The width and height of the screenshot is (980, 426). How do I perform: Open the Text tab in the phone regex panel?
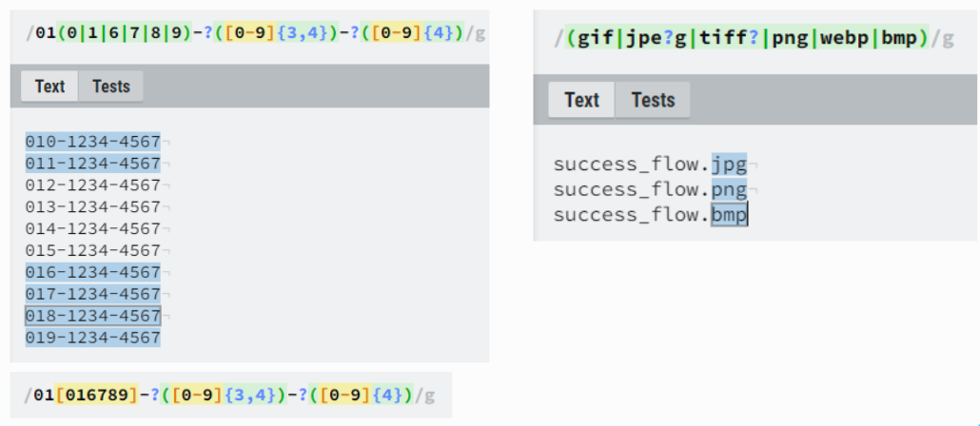[49, 87]
